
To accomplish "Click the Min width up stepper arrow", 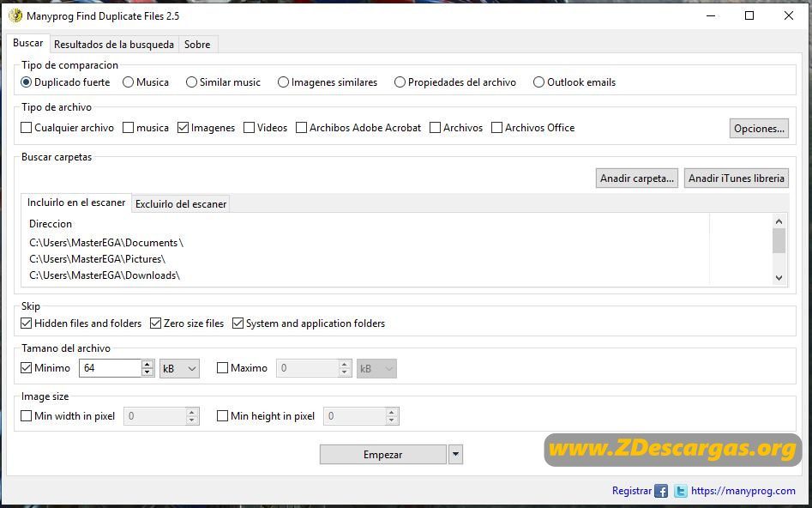I will tap(192, 412).
